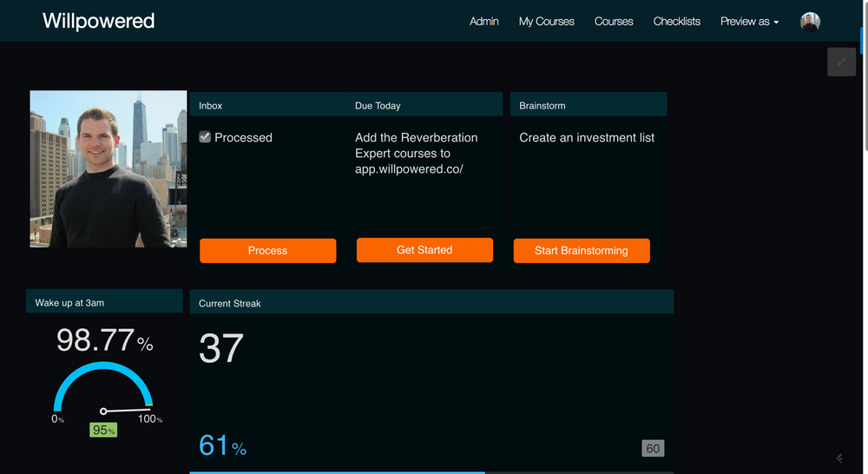Click the Brainstorm panel header

pos(589,104)
